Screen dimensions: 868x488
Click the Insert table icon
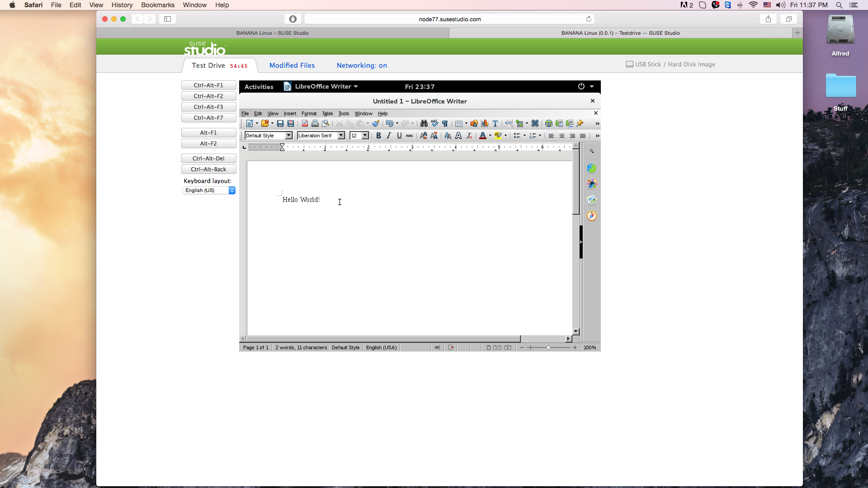[x=457, y=123]
